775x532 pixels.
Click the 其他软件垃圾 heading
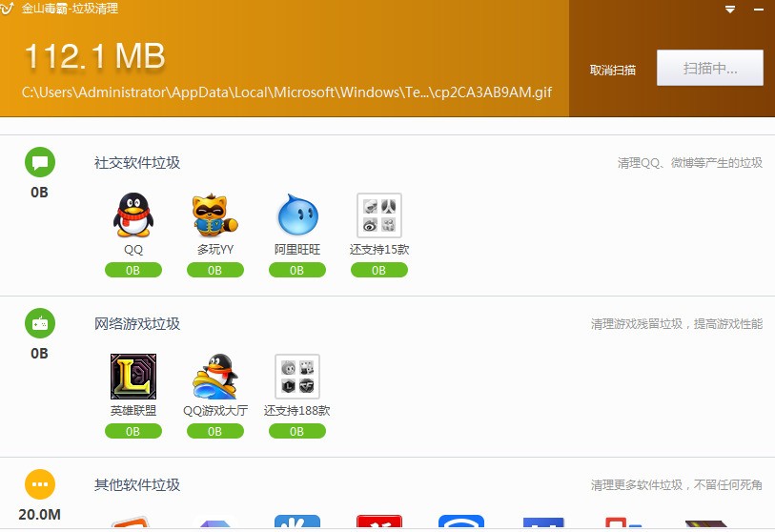(x=137, y=485)
